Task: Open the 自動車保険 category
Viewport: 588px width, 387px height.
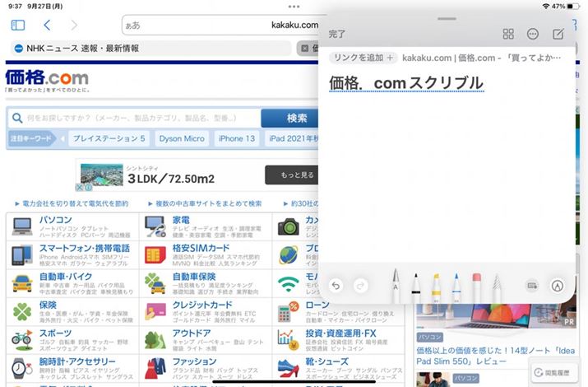Action: (x=194, y=277)
